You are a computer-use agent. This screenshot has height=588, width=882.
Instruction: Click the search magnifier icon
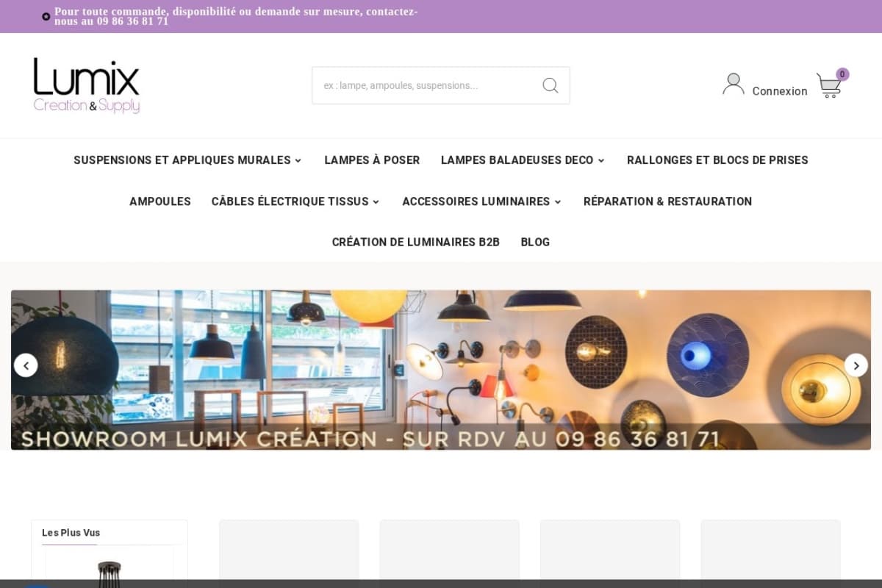click(x=551, y=85)
